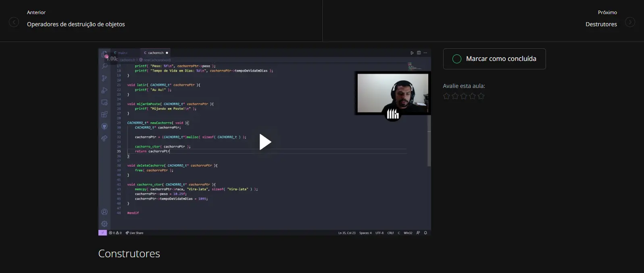The width and height of the screenshot is (644, 273).
Task: Open the Extensions icon in the sidebar
Action: [104, 114]
